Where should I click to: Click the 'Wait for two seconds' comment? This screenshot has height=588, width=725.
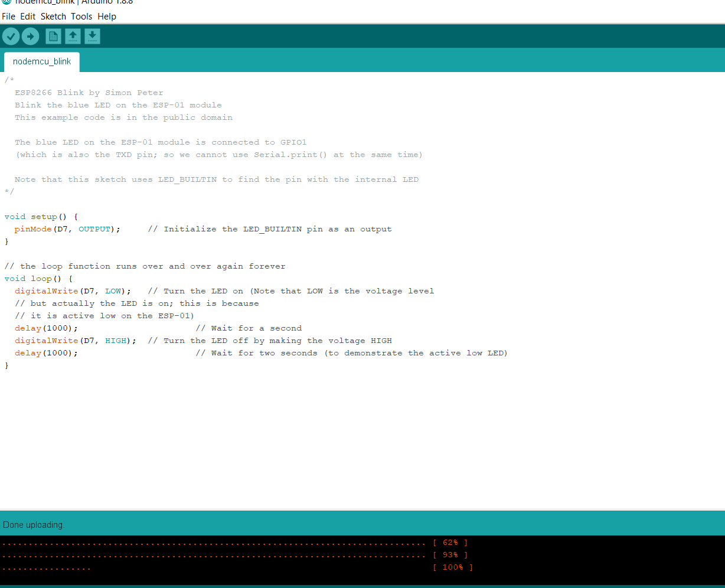point(351,353)
